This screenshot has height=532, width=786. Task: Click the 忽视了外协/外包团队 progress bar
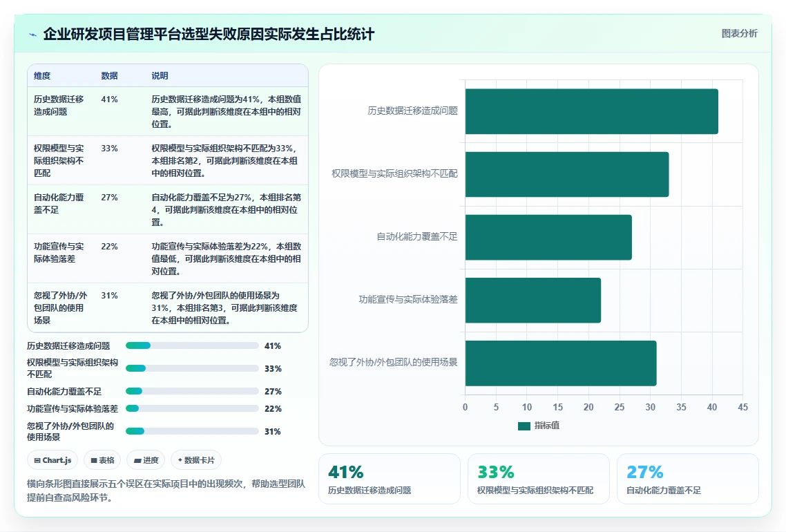coord(192,431)
